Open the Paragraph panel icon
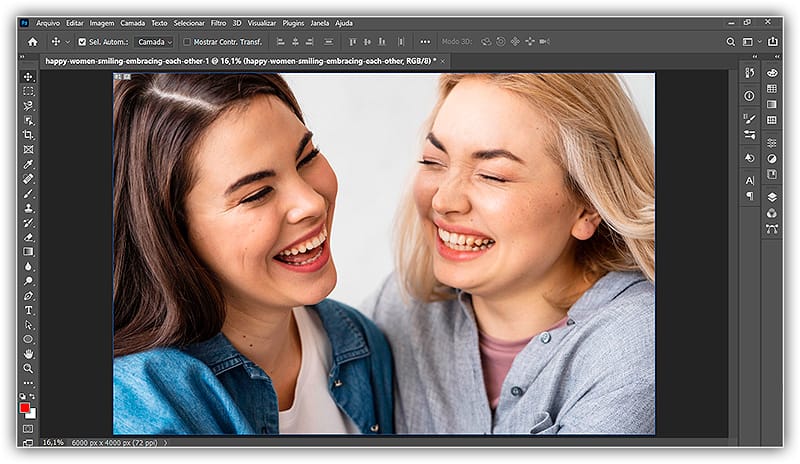This screenshot has width=800, height=464. click(x=749, y=196)
